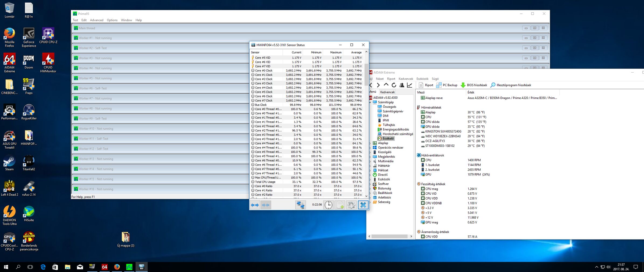Switch to AIDA64 Kedvencek tab
Image resolution: width=644 pixels, height=272 pixels.
coord(387,92)
